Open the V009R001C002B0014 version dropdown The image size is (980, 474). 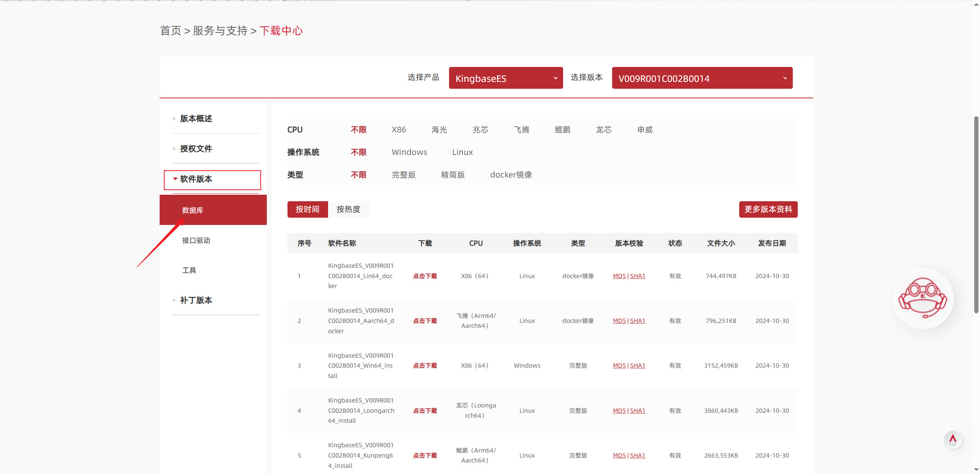click(702, 78)
